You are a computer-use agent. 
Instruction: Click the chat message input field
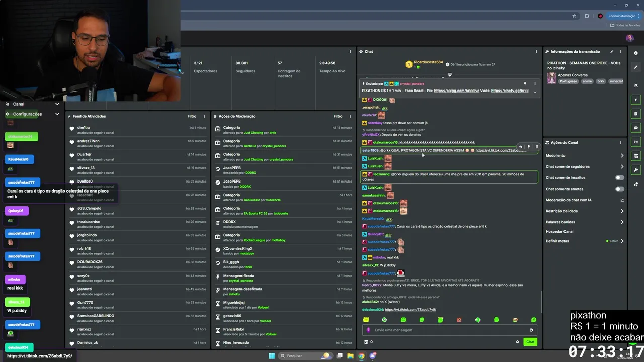(449, 330)
